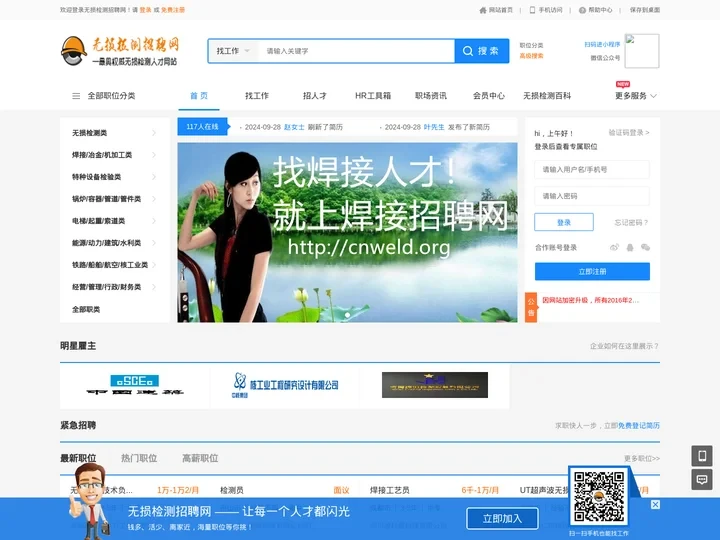Open the red site upgrade announcement text
The width and height of the screenshot is (720, 540).
(x=591, y=300)
